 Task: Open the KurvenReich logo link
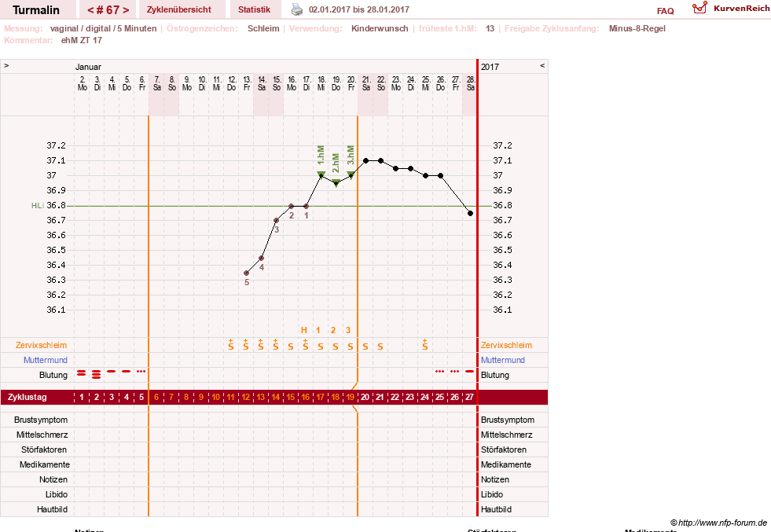point(731,9)
